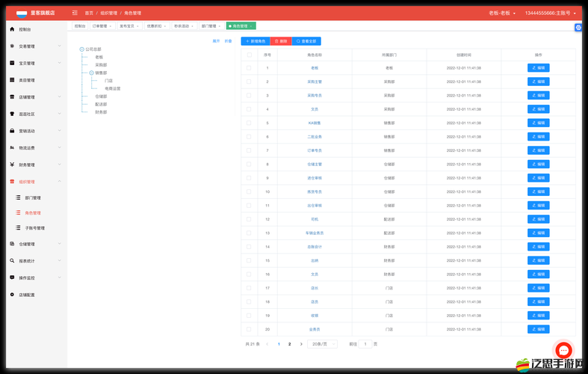
Task: Select the checkbox for row 5 KA销售
Action: pyautogui.click(x=249, y=123)
